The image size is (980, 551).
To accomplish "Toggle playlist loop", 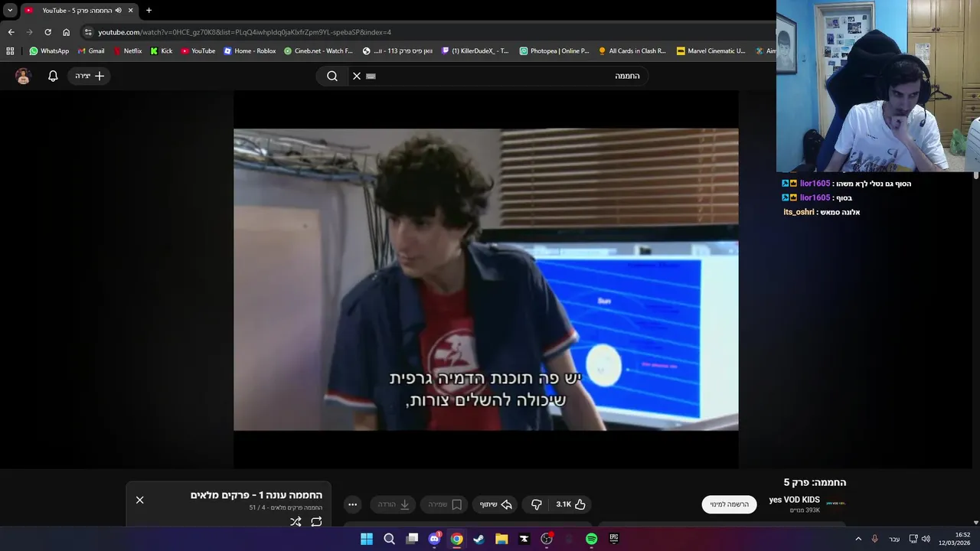I will coord(316,522).
